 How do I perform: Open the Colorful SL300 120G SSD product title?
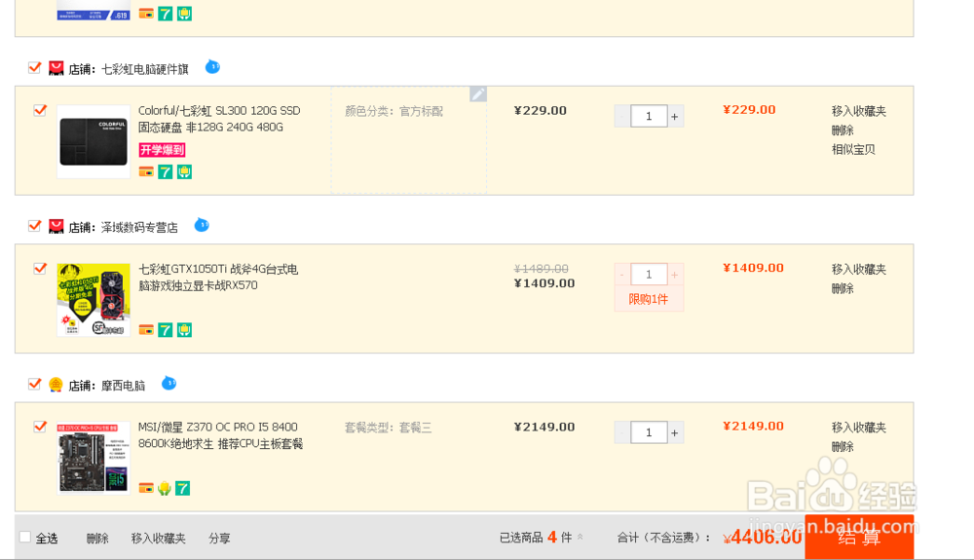[x=219, y=119]
